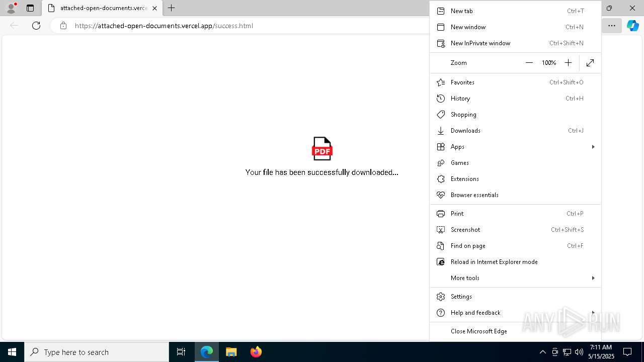Screen dimensions: 644x362
Task: Go back with the back arrow
Action: point(14,26)
